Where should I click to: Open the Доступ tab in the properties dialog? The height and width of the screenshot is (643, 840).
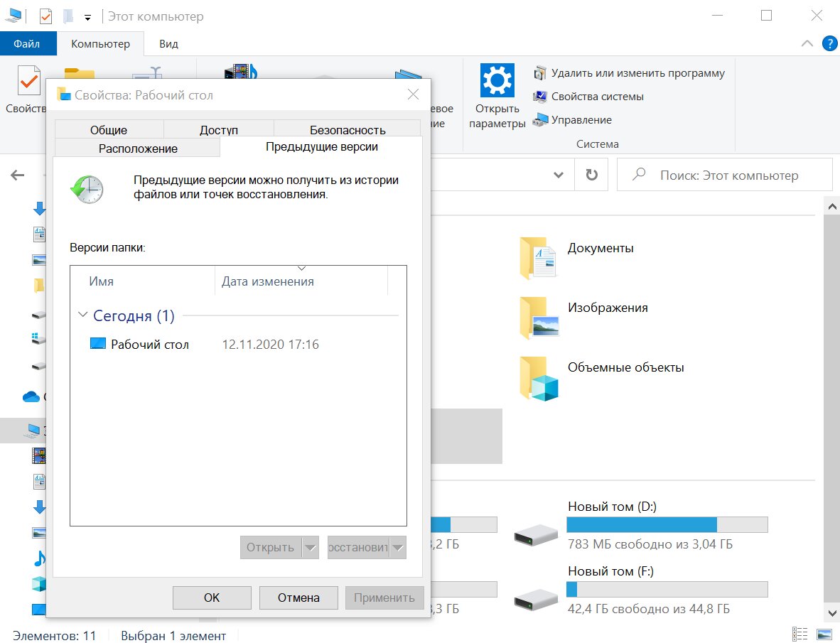[x=219, y=129]
